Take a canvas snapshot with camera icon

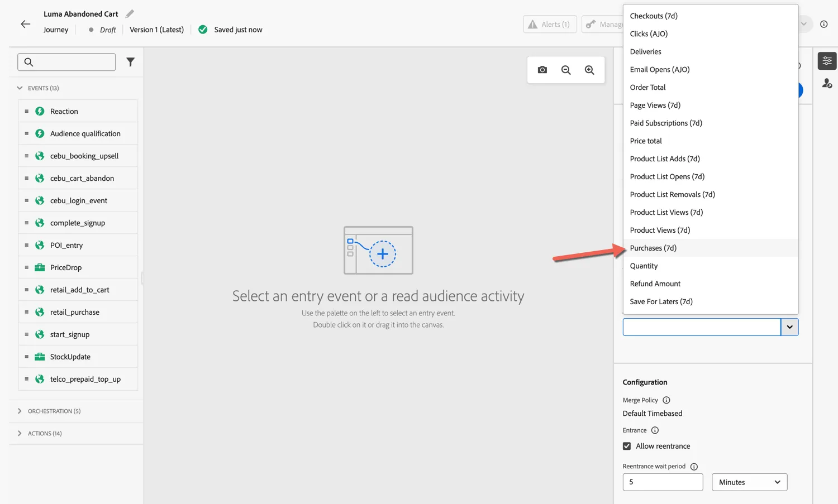pos(542,70)
